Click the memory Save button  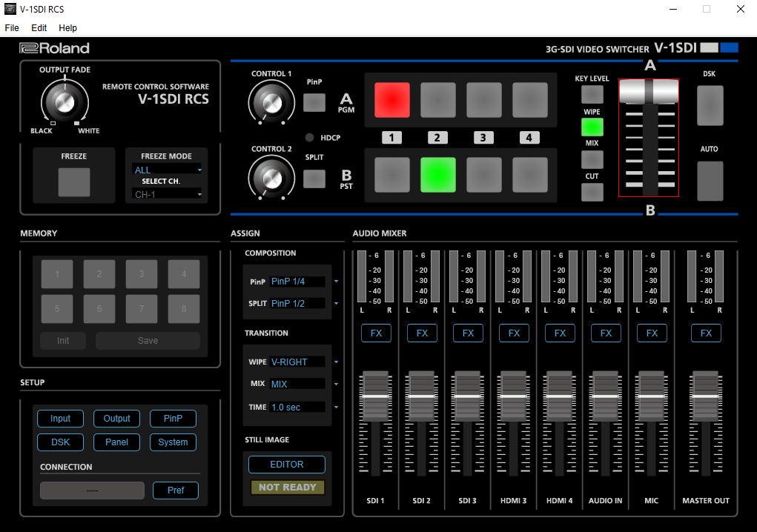[148, 341]
